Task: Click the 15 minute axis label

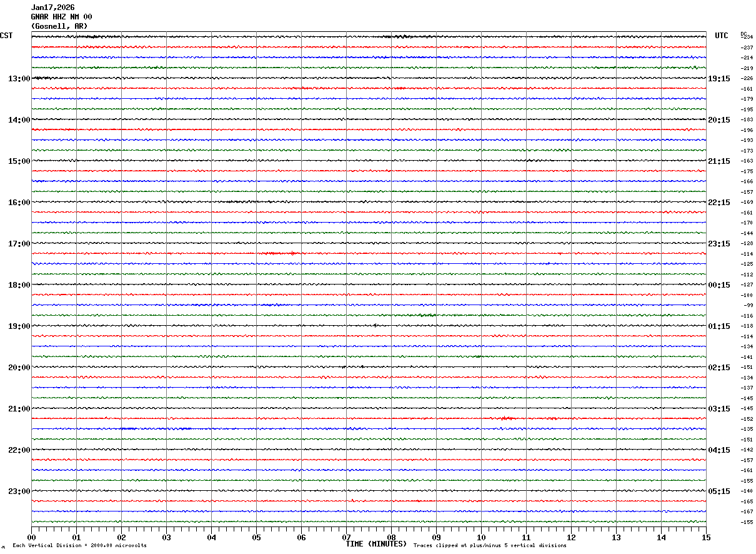Action: coord(705,537)
